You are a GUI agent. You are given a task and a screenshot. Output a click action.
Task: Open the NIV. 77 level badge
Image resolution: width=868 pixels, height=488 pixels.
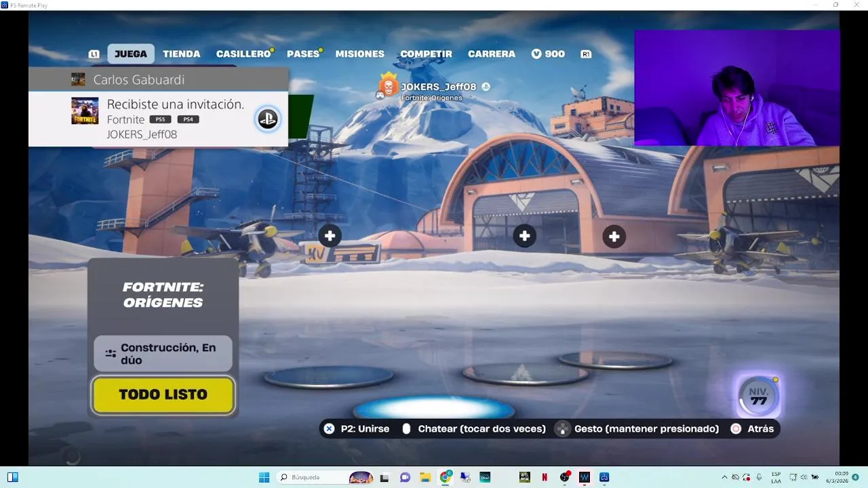click(x=759, y=396)
